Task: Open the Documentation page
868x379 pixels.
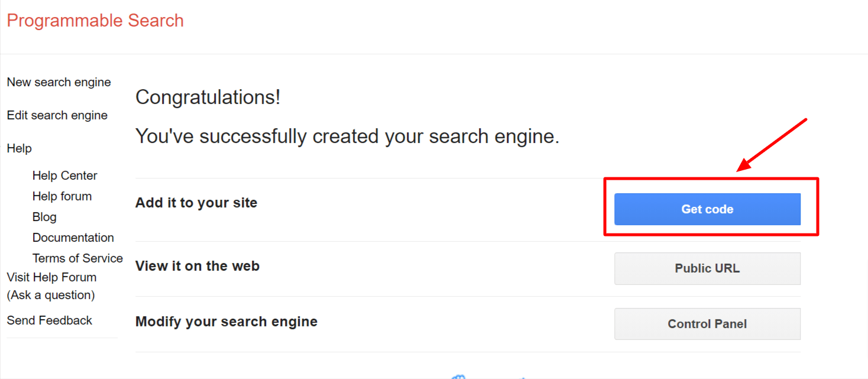Action: 73,237
